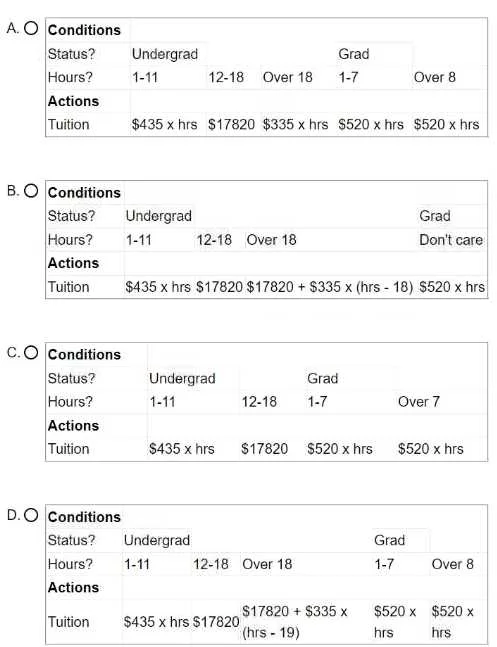
Task: Click 'Conditions' header in table A
Action: point(84,30)
